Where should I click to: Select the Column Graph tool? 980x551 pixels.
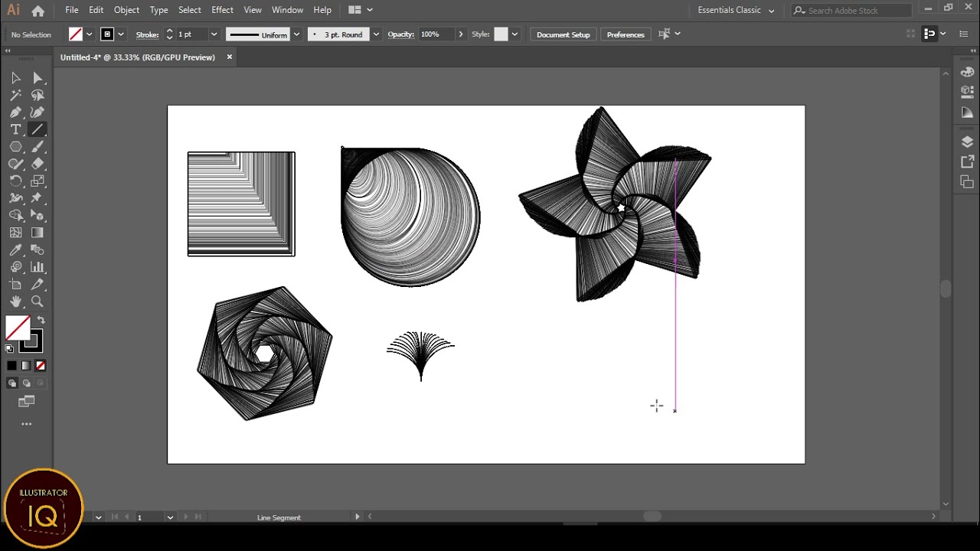coord(38,267)
